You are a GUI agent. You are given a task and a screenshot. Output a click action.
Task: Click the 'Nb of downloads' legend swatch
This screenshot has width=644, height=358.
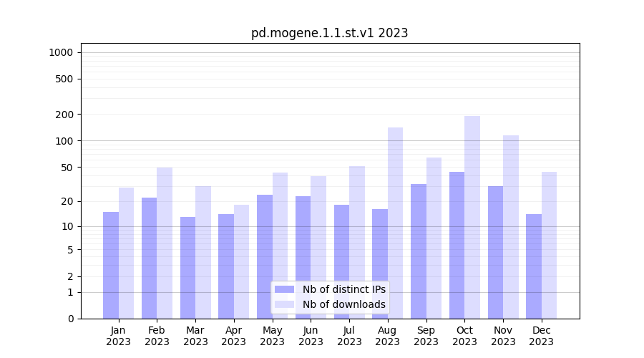point(284,304)
